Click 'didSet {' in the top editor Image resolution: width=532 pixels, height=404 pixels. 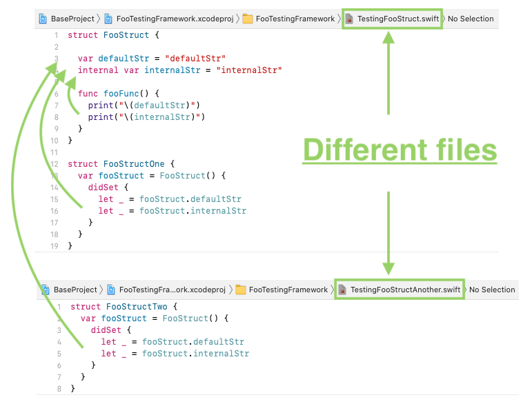pos(108,188)
